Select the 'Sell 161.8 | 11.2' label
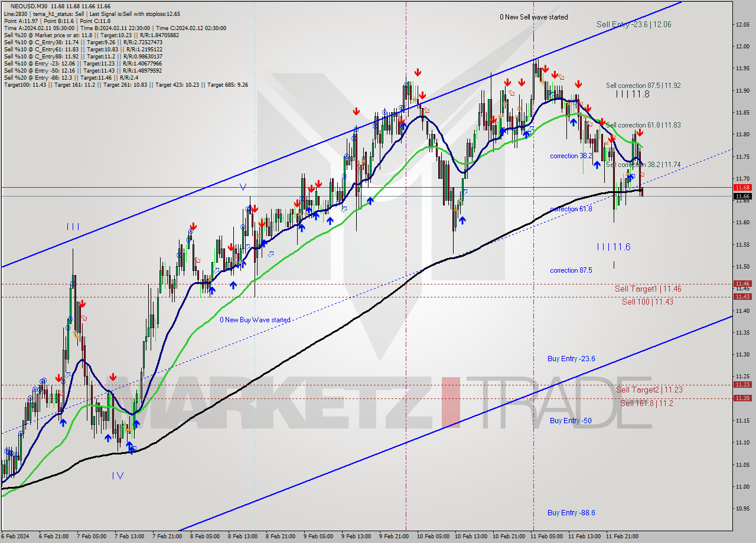The height and width of the screenshot is (543, 756). (647, 403)
